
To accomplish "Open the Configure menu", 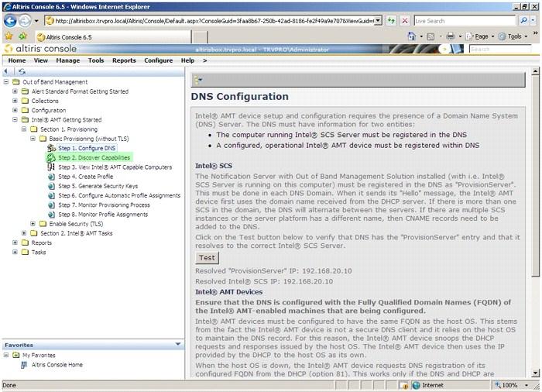I will tap(158, 60).
